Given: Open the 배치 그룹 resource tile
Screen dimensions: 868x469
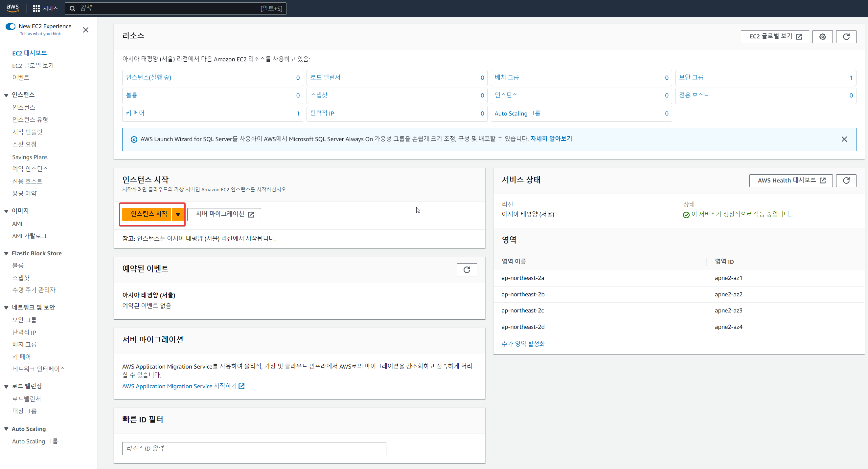Looking at the screenshot, I should coord(581,78).
